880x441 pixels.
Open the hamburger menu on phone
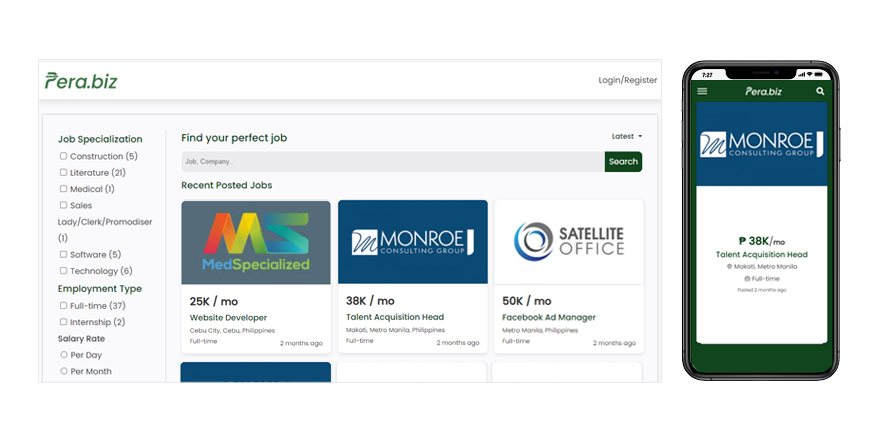pos(702,91)
